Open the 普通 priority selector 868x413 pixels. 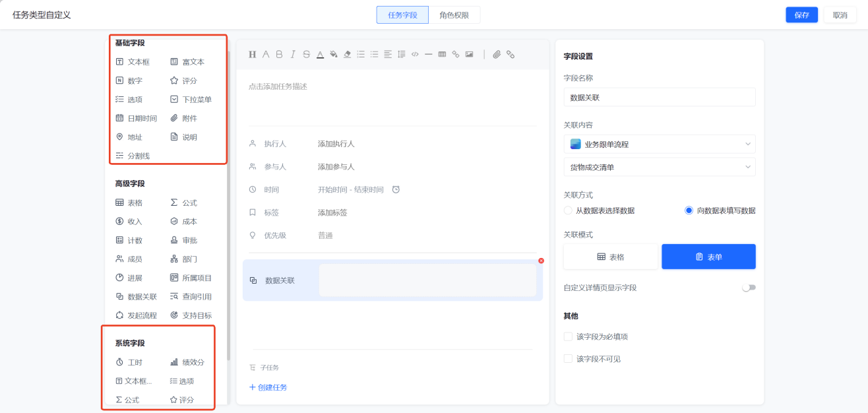(325, 236)
